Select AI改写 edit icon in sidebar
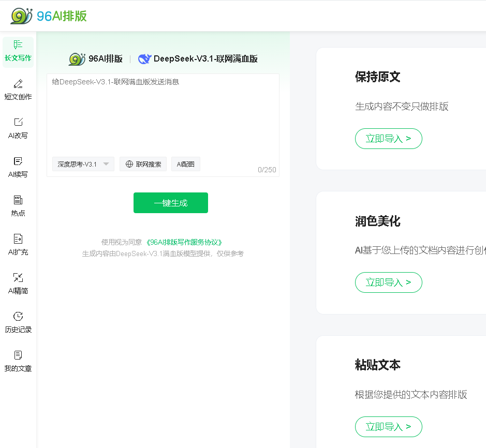Viewport: 486px width, 448px height. [18, 122]
